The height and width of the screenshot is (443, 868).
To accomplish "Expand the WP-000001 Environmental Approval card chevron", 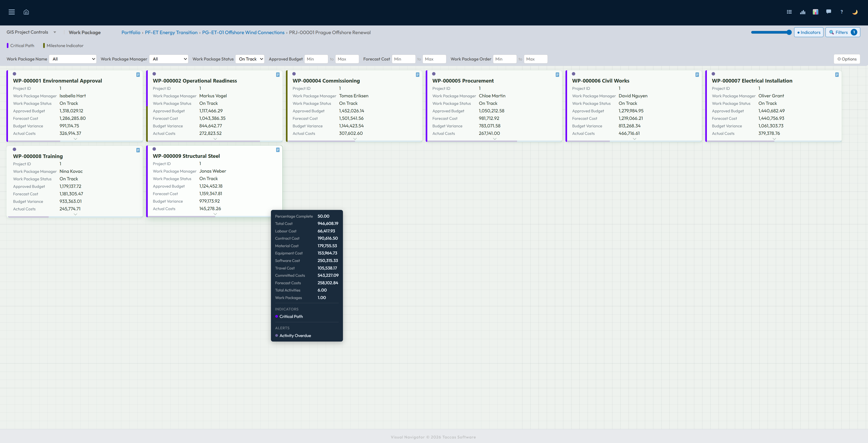I will tap(75, 139).
